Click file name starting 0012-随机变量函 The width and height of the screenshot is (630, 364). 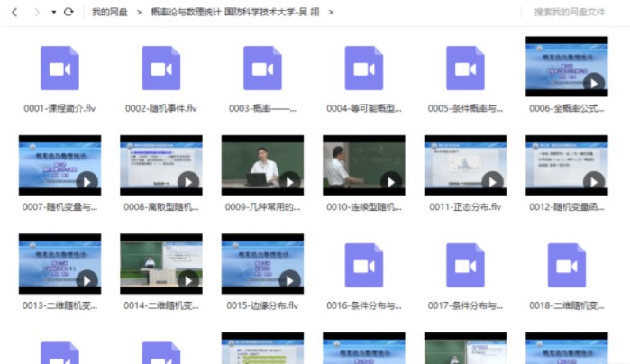click(x=567, y=207)
